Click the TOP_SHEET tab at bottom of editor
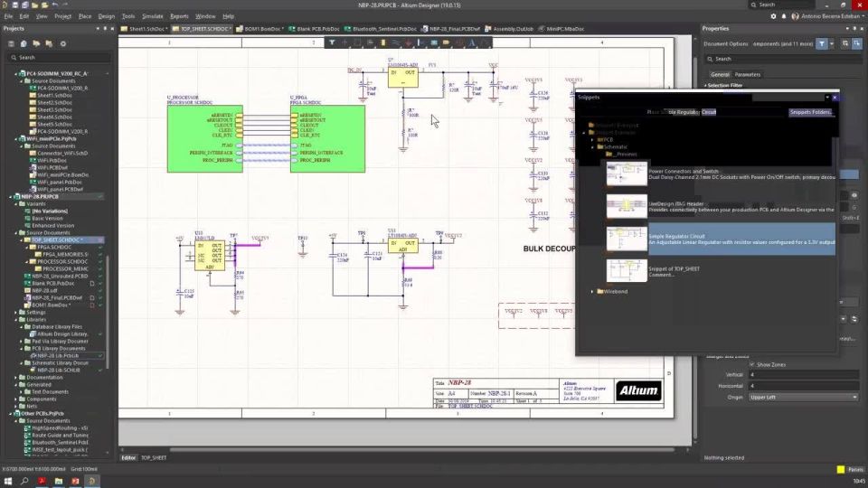The height and width of the screenshot is (488, 868). [154, 458]
